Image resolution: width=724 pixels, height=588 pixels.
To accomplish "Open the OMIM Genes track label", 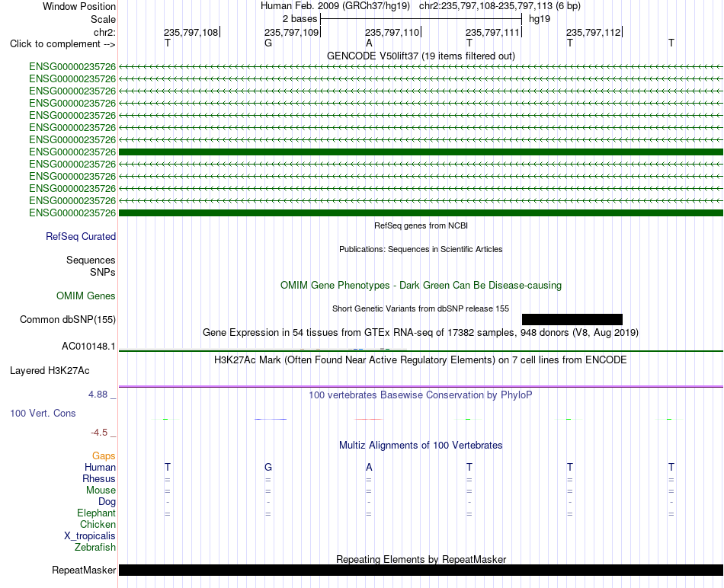I will click(86, 296).
